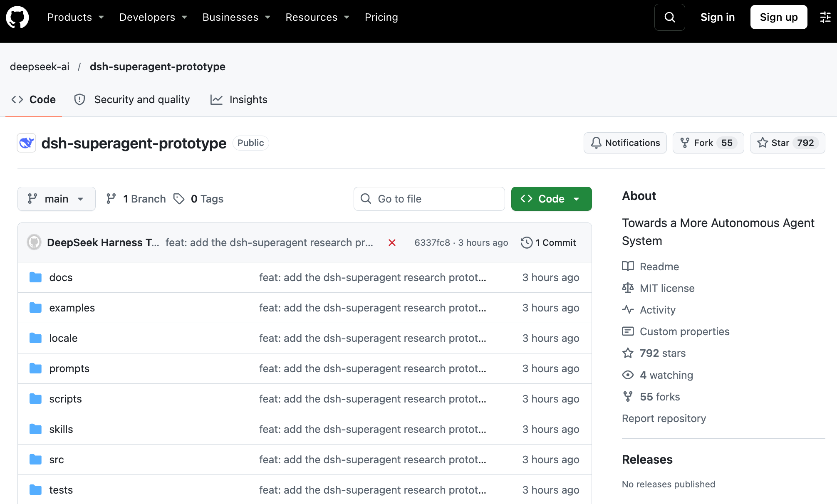Click the Go to file search field
This screenshot has height=504, width=837.
(429, 199)
